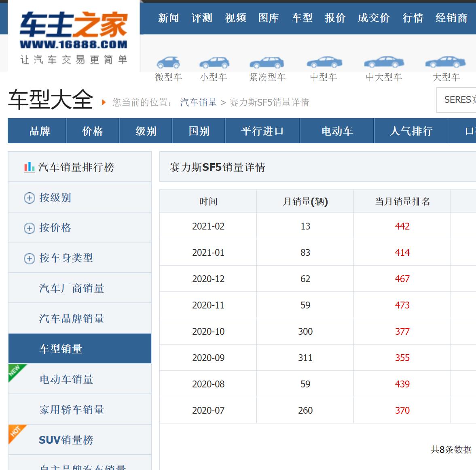476x470 pixels.
Task: Click the 汽车销量排行榜 sidebar heading
Action: click(76, 167)
